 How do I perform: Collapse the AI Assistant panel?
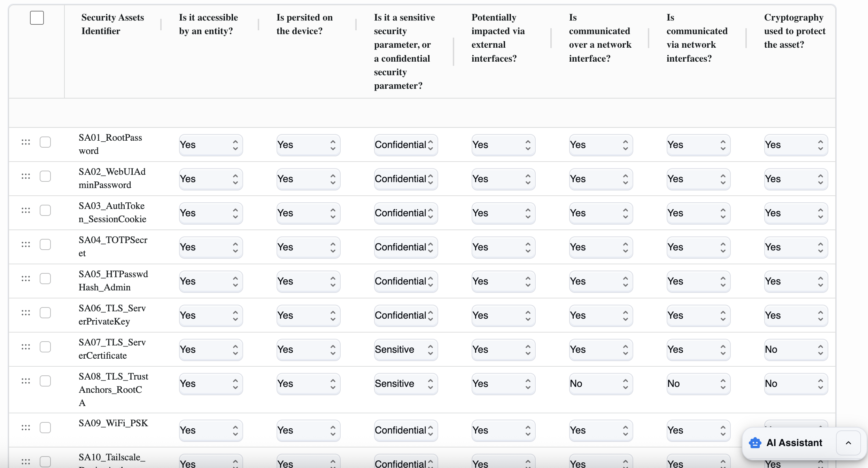(848, 443)
